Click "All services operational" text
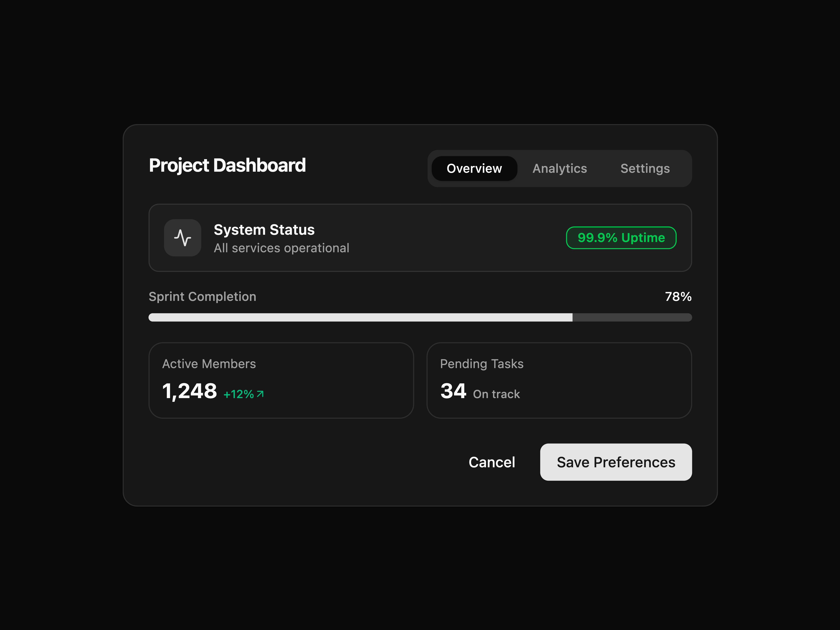840x630 pixels. (281, 248)
